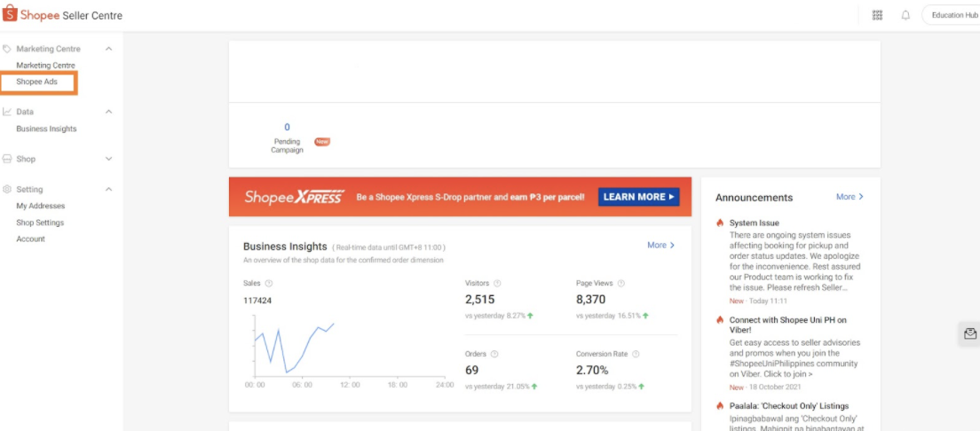
Task: Click the Announcements panel heading
Action: (x=754, y=198)
